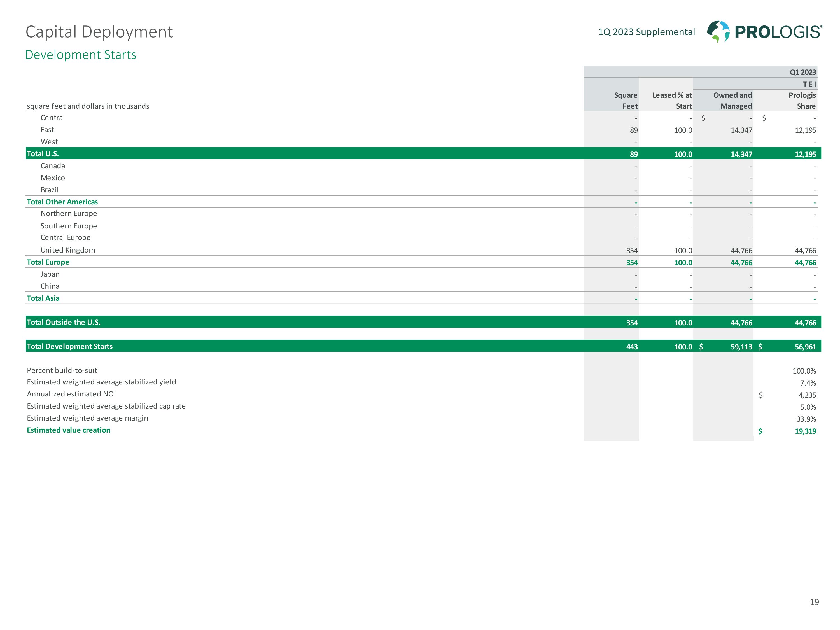Select the Owned and Managed column header

coord(732,101)
